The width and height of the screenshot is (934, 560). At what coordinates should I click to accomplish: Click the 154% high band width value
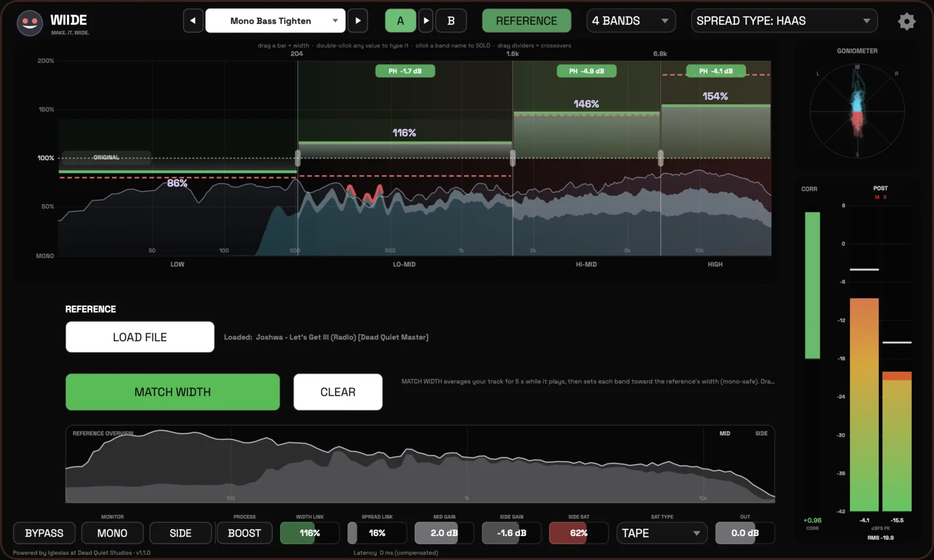pos(715,96)
